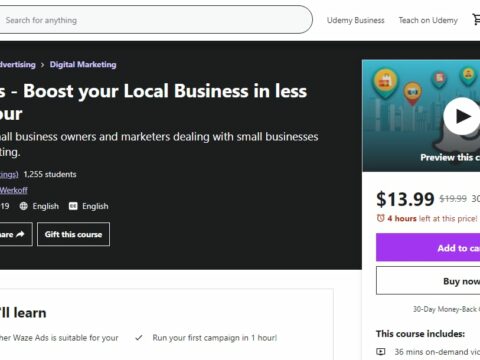Open the Teach on Udemy link
The width and height of the screenshot is (480, 360).
(428, 20)
